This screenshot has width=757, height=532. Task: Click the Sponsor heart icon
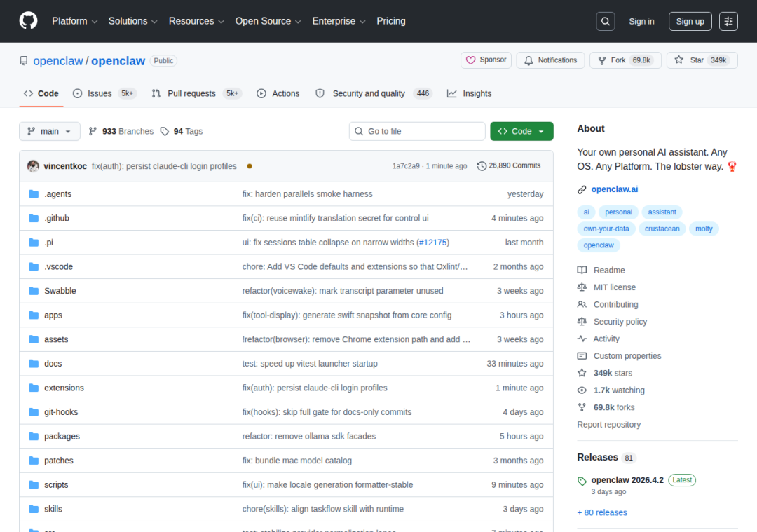click(472, 60)
